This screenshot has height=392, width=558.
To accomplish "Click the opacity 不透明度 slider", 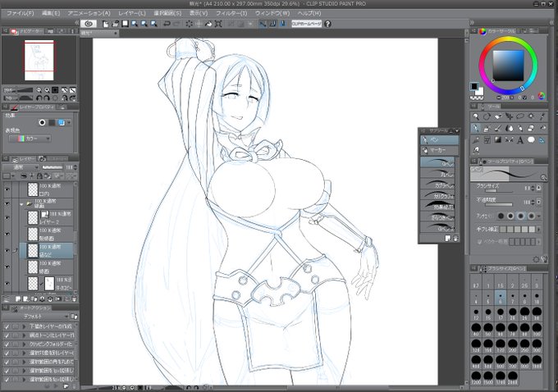I will click(499, 204).
